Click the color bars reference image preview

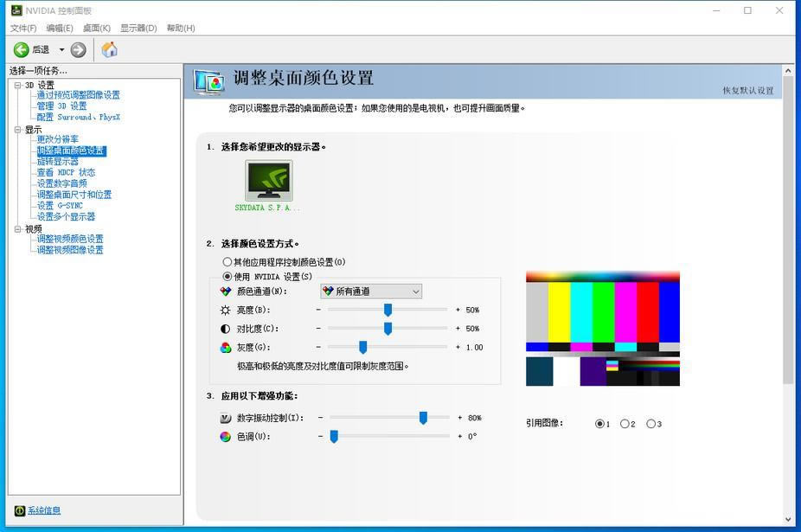point(603,329)
